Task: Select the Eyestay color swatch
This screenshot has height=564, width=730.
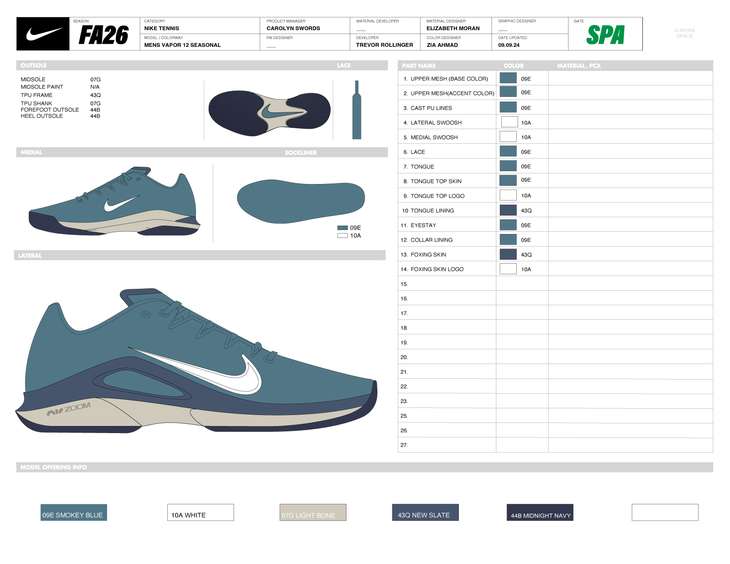Action: (508, 224)
